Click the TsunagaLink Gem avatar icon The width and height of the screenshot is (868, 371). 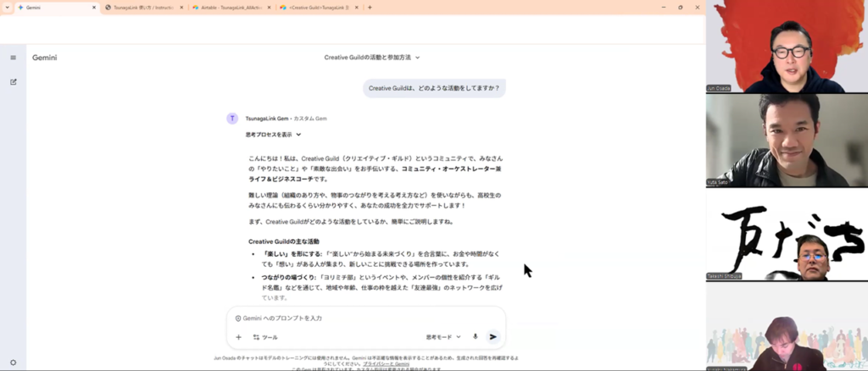pos(232,119)
